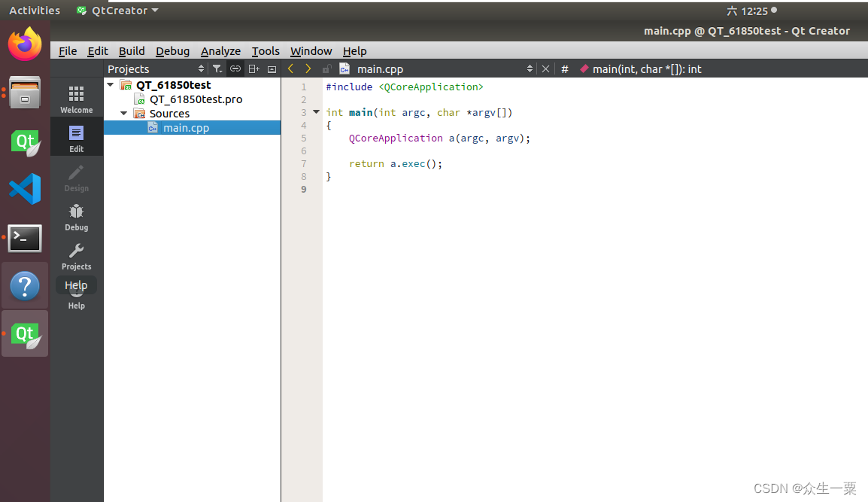Collapse the QT_61850test project node
The height and width of the screenshot is (502, 868).
[111, 85]
